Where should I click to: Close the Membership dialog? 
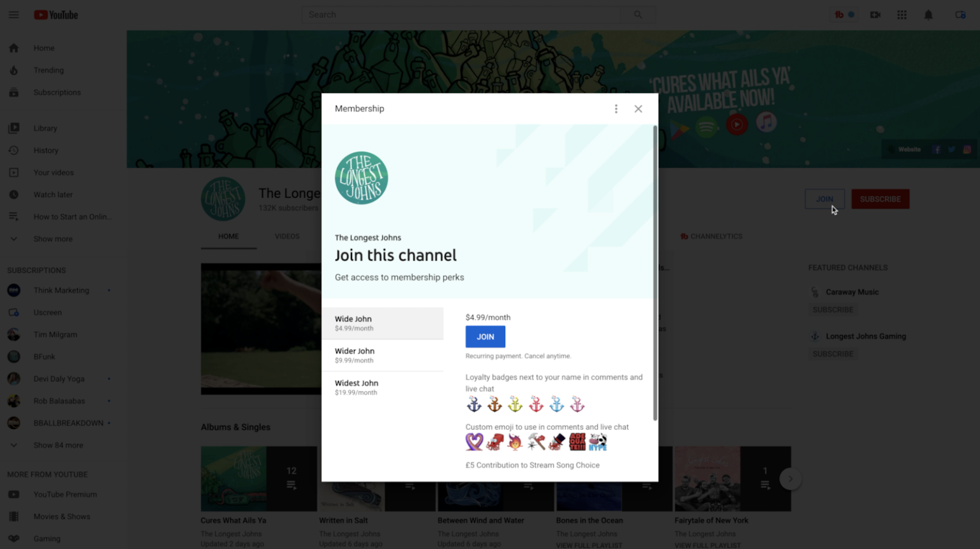(638, 109)
